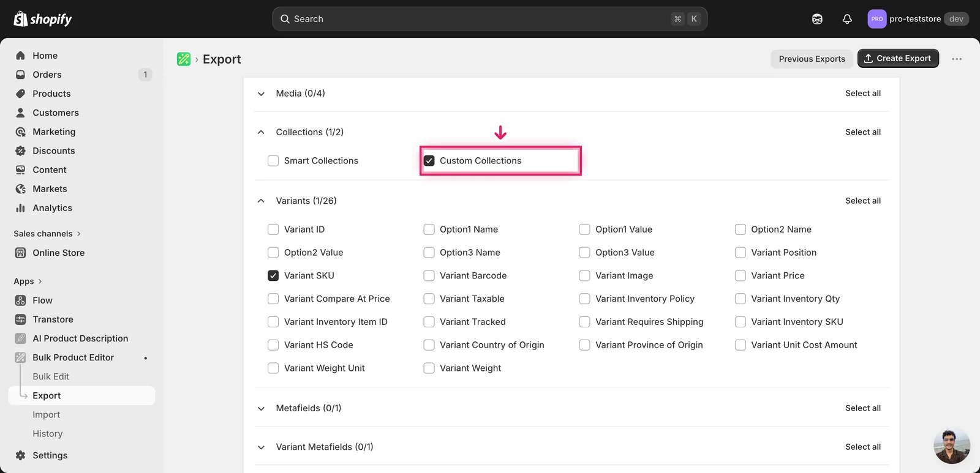The image size is (980, 473).
Task: Click the Customers person icon
Action: click(x=20, y=113)
